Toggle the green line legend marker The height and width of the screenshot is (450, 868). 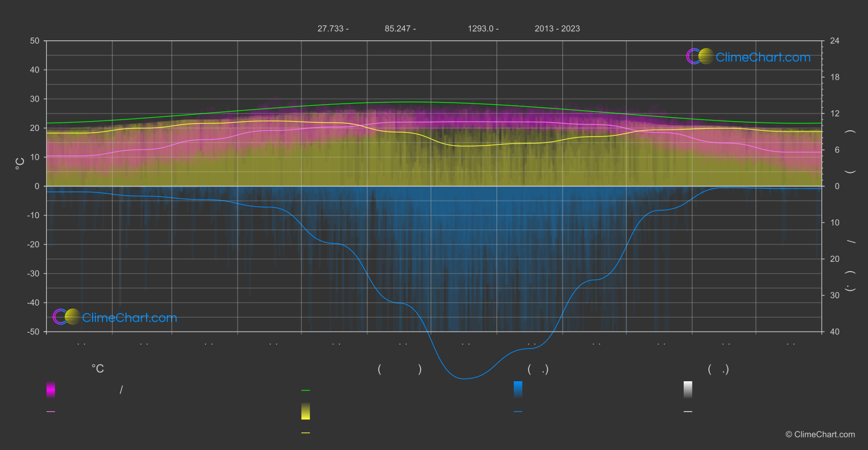pos(306,391)
